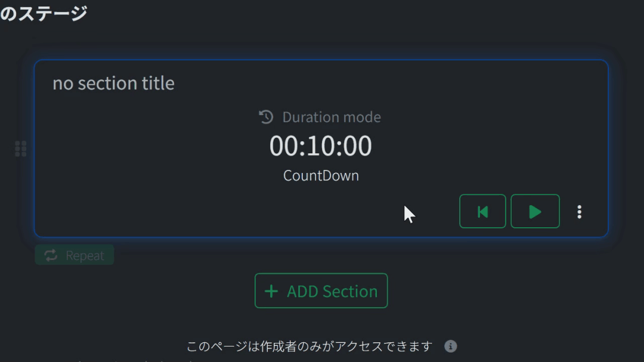
Task: Click the drag handle dots beside the section
Action: point(20,148)
